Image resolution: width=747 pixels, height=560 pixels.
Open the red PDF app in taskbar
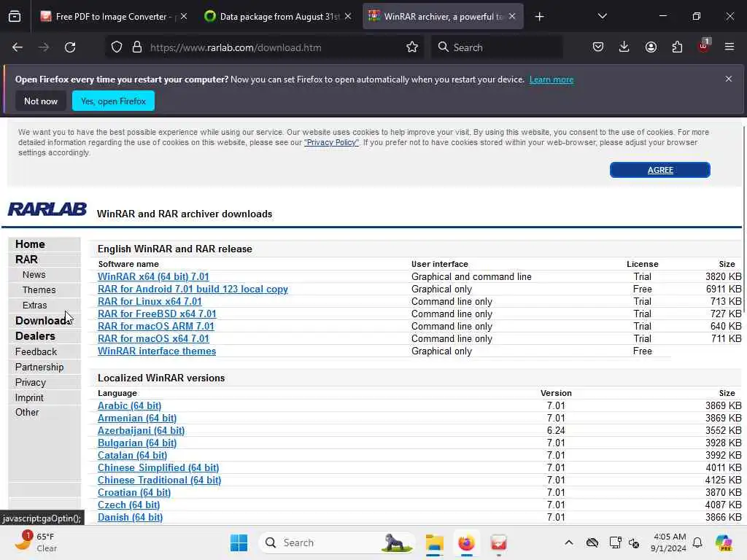pyautogui.click(x=498, y=542)
